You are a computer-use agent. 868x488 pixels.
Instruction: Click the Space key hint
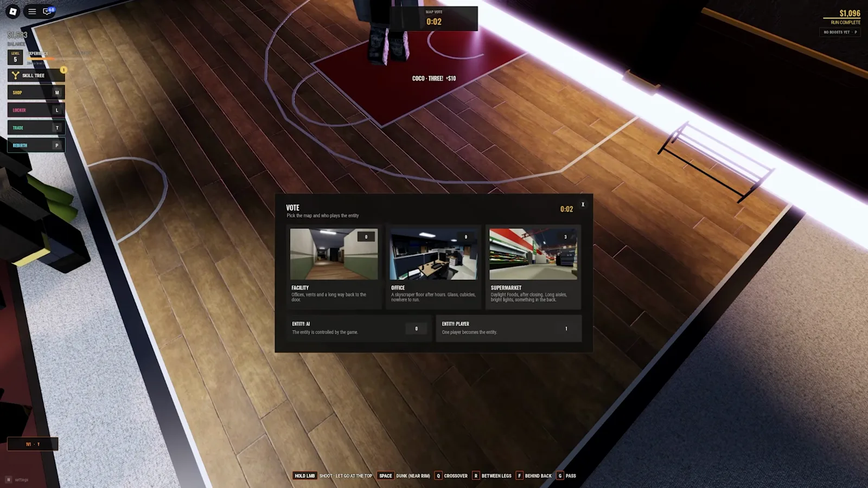coord(385,476)
